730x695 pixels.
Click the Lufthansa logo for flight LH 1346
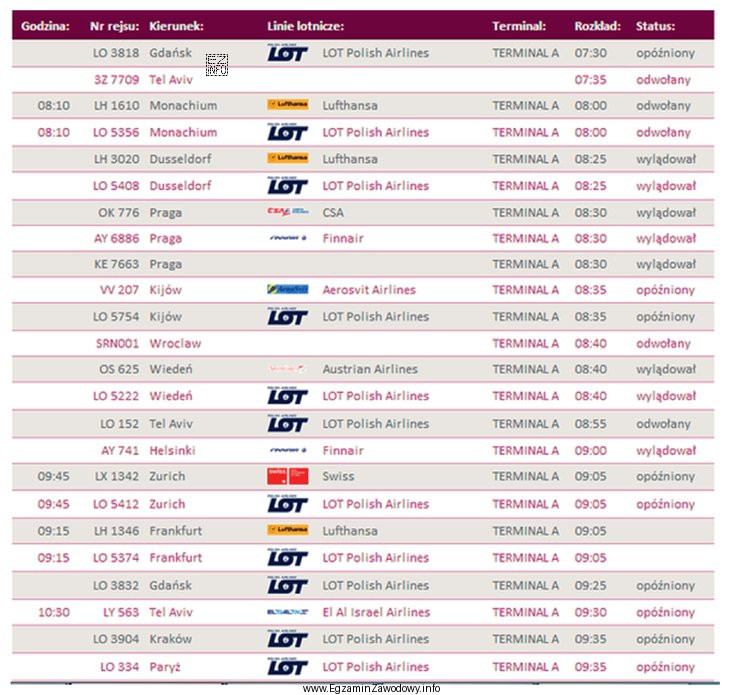tap(288, 530)
